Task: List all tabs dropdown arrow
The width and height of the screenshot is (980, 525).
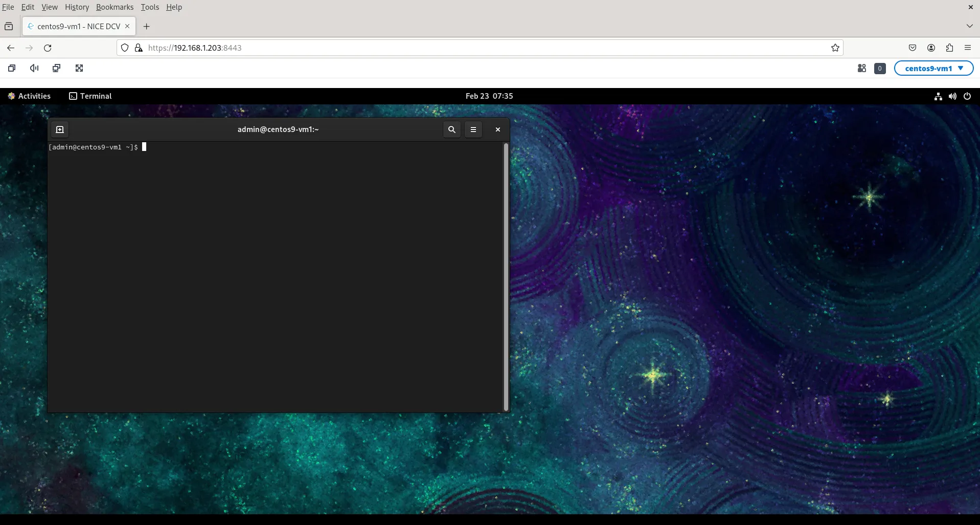Action: (969, 26)
